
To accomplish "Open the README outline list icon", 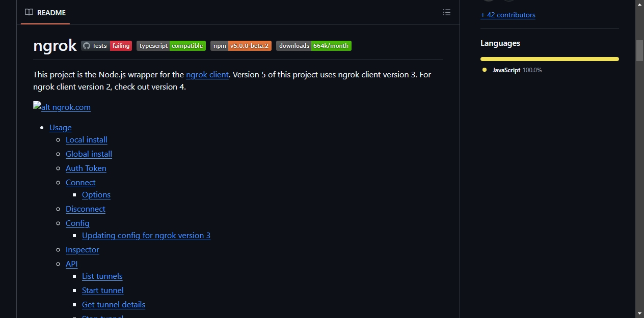I will click(447, 12).
